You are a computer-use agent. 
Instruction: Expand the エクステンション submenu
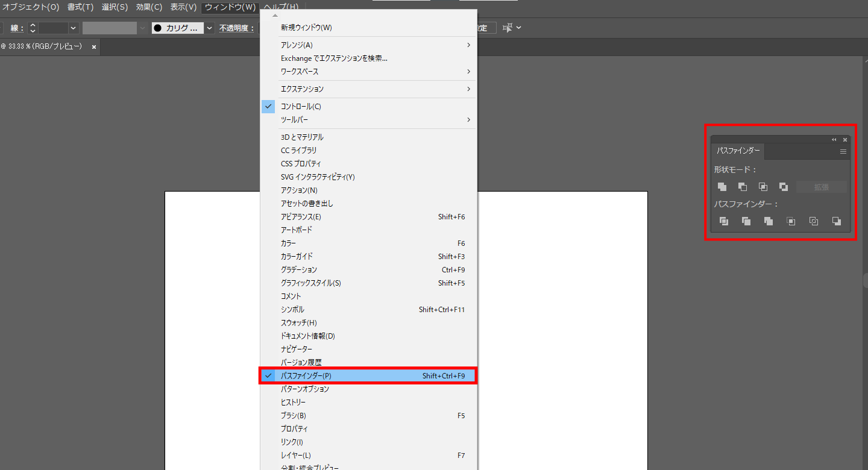tap(368, 89)
